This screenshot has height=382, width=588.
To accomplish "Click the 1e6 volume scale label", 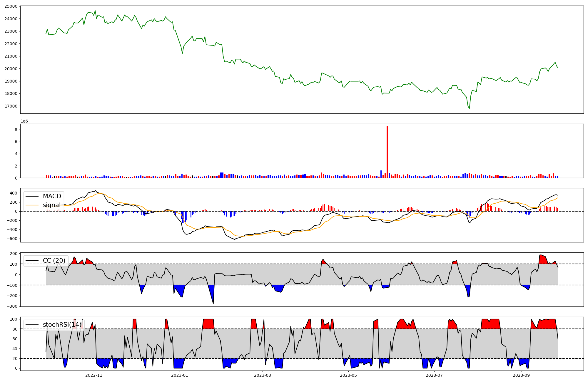I will [24, 121].
